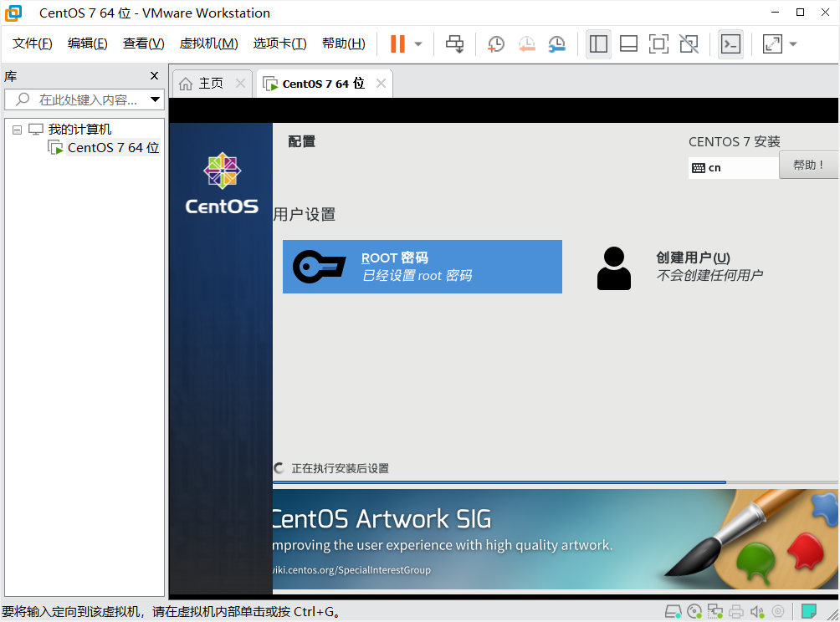This screenshot has height=622, width=840.
Task: Click the 配置 heading text
Action: point(301,141)
